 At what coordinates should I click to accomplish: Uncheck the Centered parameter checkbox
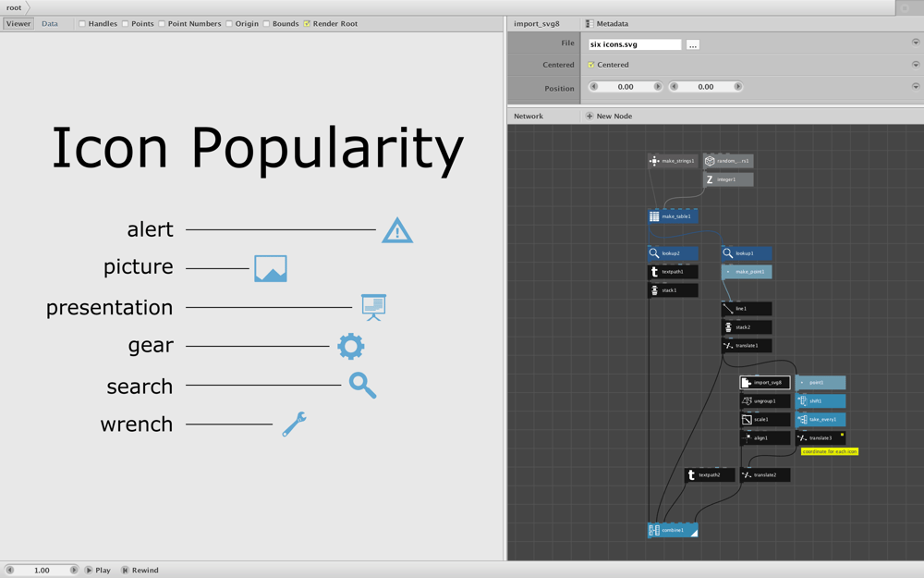pos(591,65)
